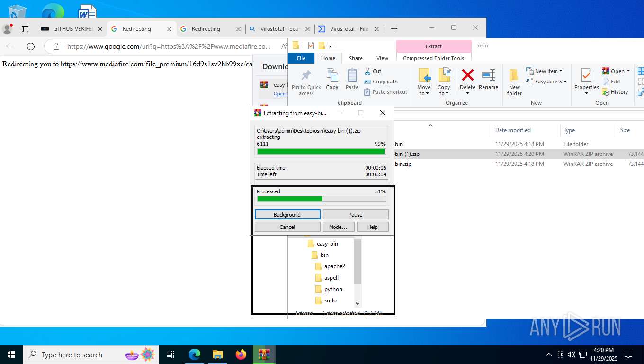This screenshot has height=364, width=644.
Task: Open the Copy to dropdown
Action: click(444, 91)
